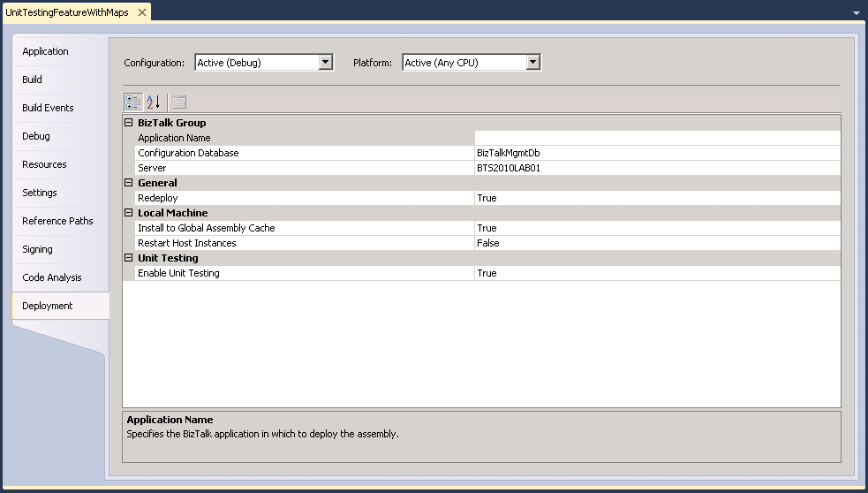Select the Server property label
Screen dimensions: 868x493
tap(152, 168)
